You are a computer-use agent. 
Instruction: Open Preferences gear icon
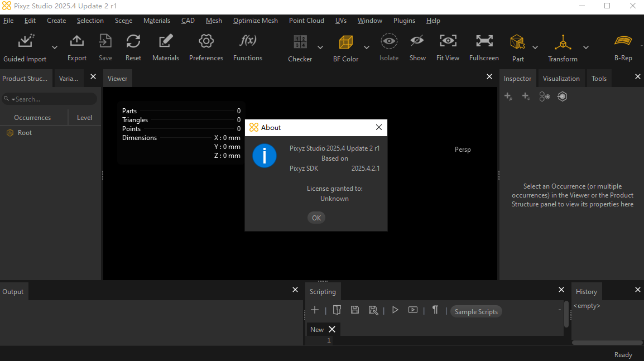[x=206, y=41]
